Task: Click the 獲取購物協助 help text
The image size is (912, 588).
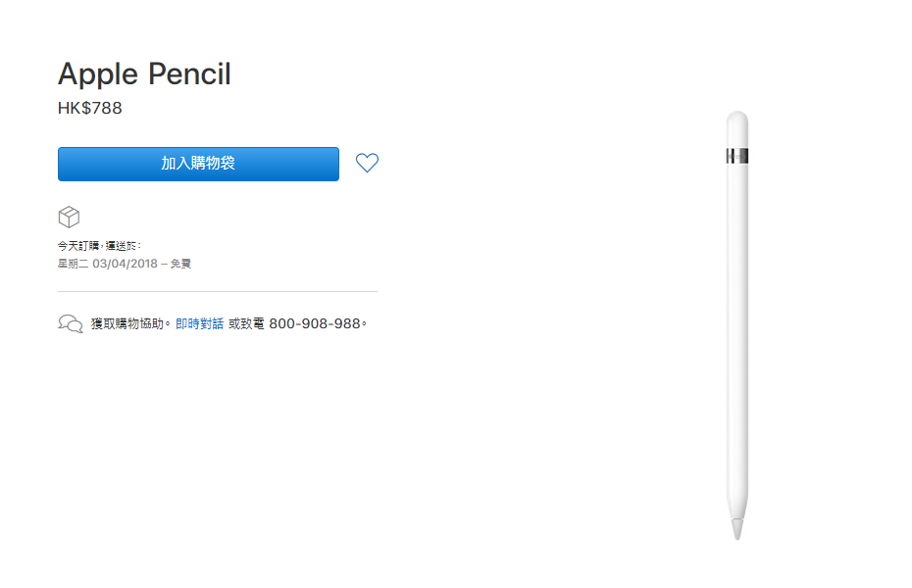Action: click(127, 323)
